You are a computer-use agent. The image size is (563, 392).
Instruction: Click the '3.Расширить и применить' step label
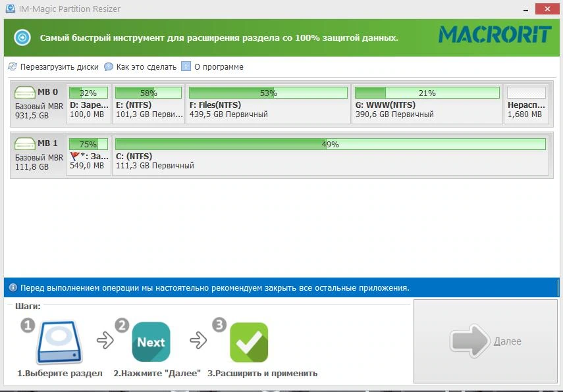pos(263,374)
